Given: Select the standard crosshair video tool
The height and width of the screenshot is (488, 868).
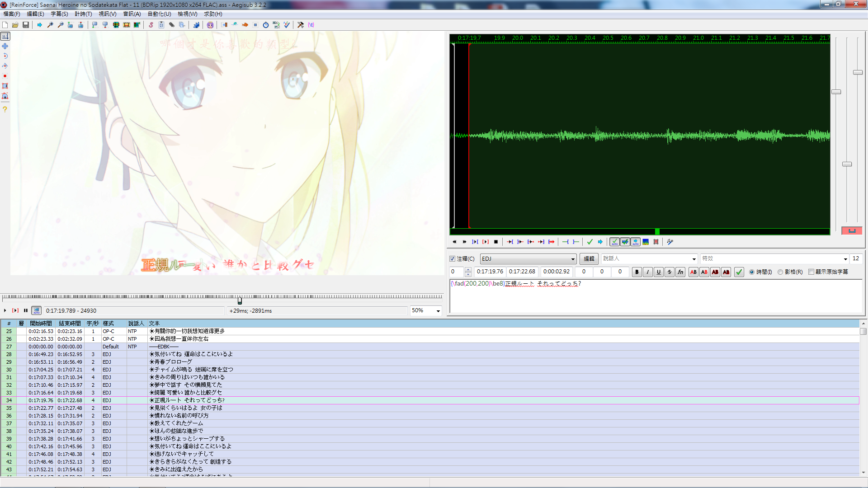Looking at the screenshot, I should [5, 36].
